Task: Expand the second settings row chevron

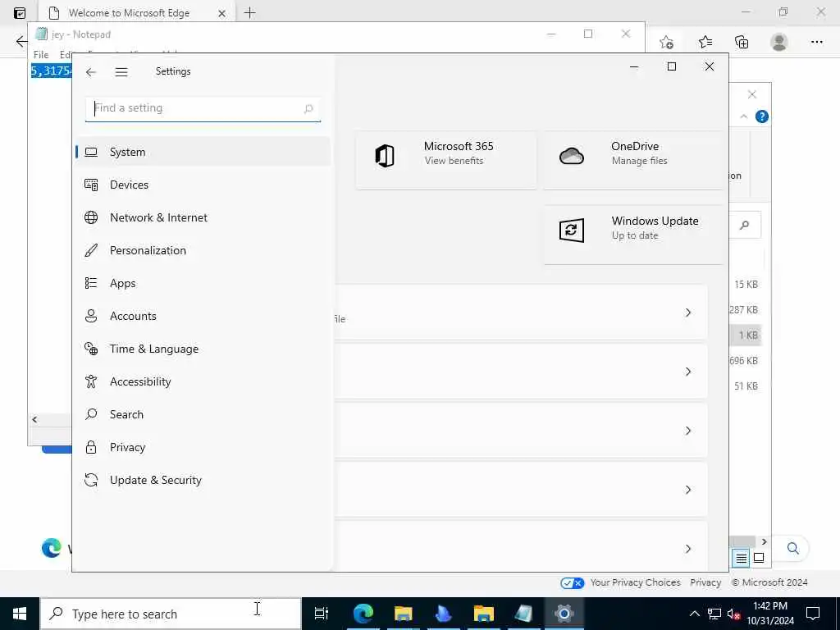Action: pos(688,372)
